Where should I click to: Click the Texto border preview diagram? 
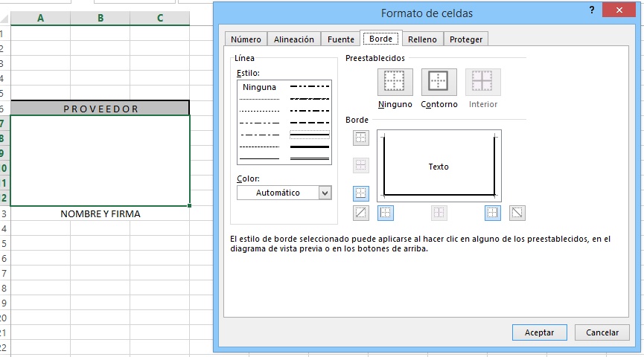[439, 166]
